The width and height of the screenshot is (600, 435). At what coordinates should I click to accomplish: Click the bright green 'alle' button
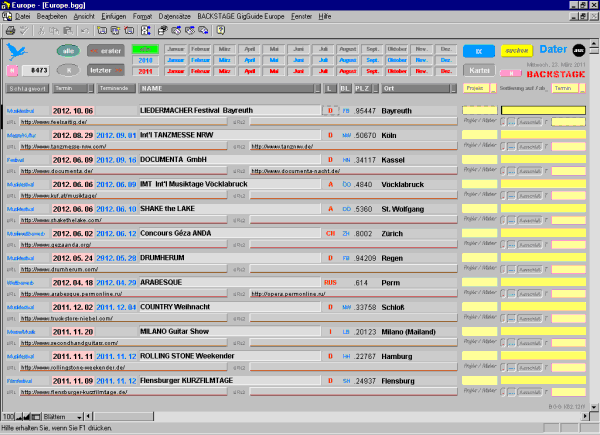145,49
